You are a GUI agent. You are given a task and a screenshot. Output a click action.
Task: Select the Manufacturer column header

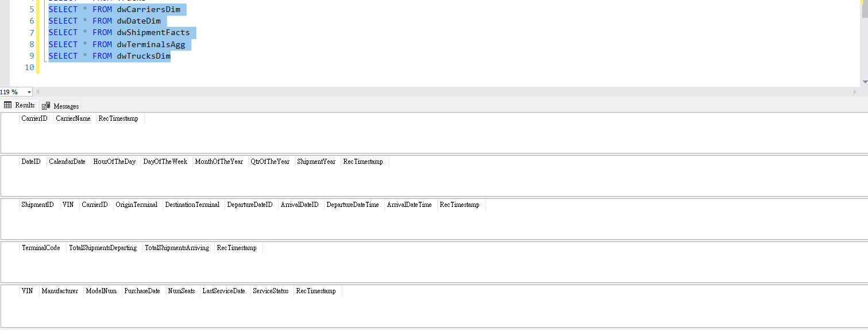coord(60,291)
